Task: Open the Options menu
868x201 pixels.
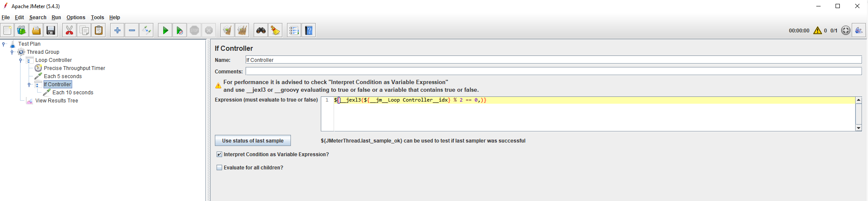Action: [76, 17]
